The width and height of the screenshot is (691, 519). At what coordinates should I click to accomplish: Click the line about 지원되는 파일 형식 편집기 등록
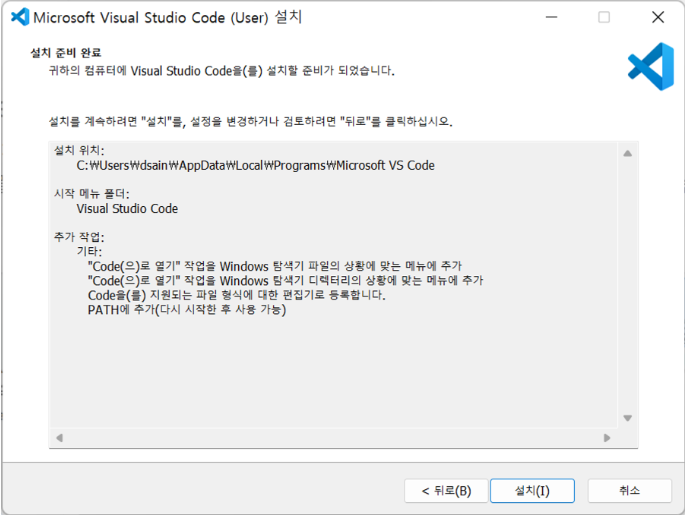click(x=237, y=295)
